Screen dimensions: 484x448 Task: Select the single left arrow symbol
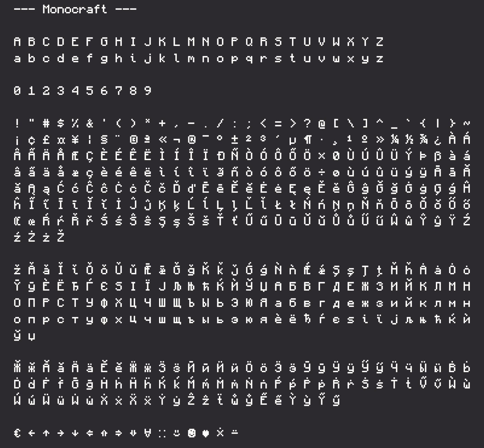32,433
